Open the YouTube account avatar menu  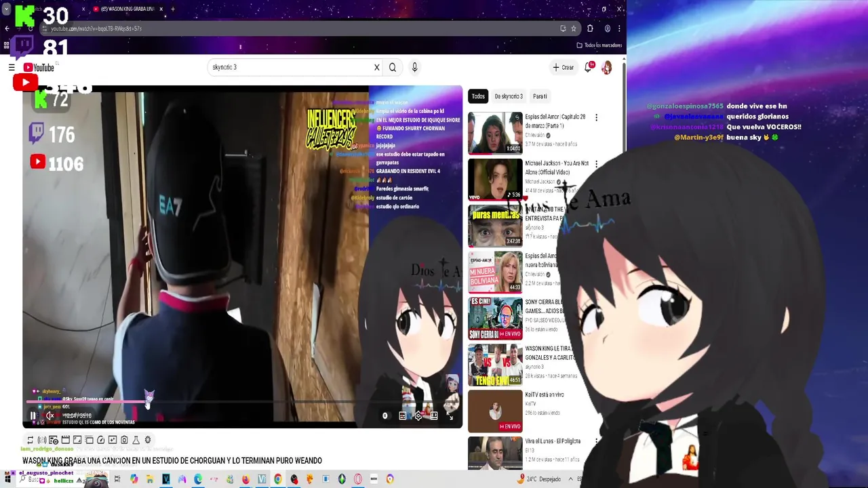(606, 67)
